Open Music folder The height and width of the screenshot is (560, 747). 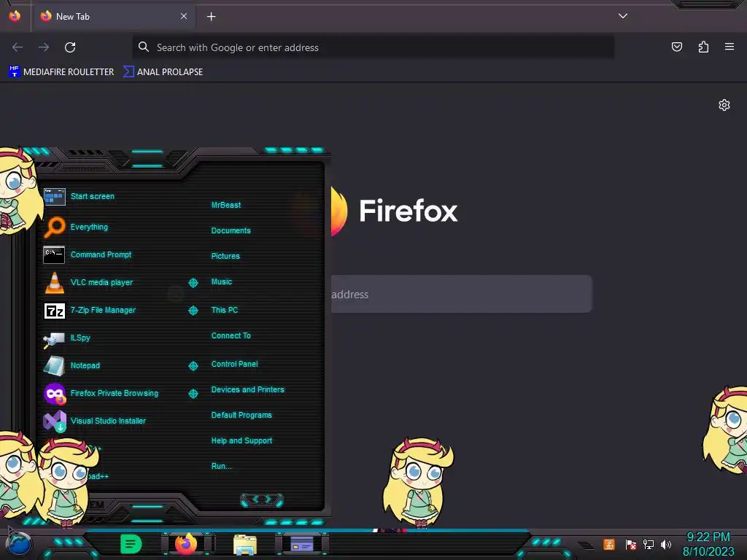pos(222,282)
